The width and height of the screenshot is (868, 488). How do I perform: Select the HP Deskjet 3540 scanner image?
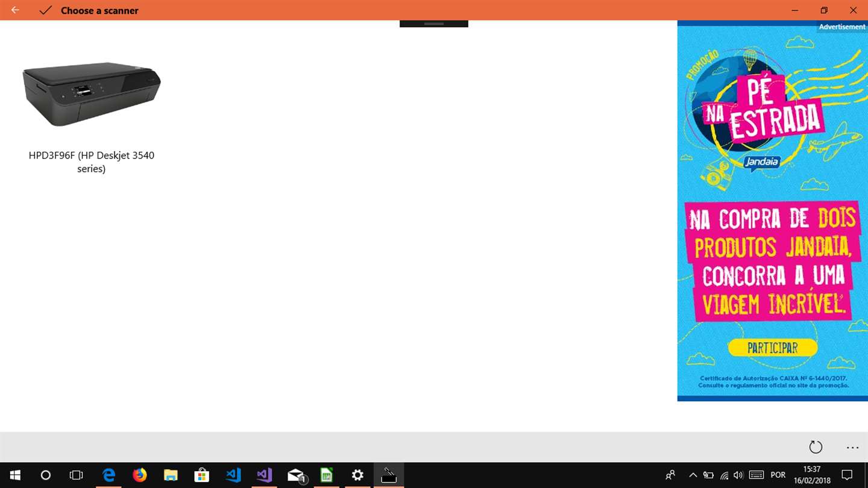[x=92, y=93]
